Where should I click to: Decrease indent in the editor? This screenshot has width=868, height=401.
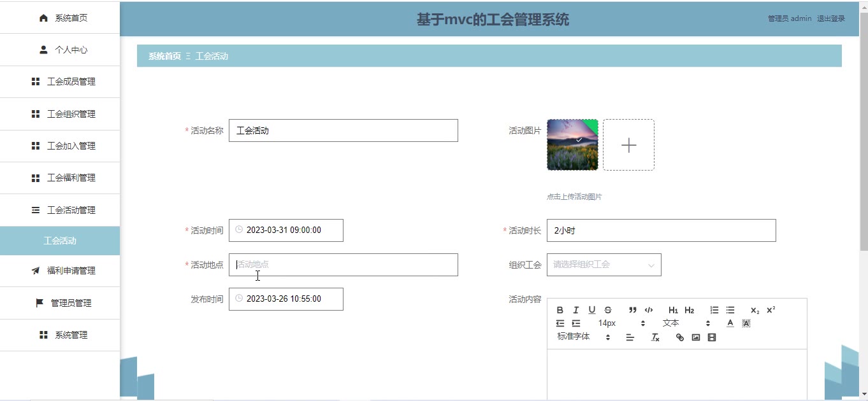560,323
